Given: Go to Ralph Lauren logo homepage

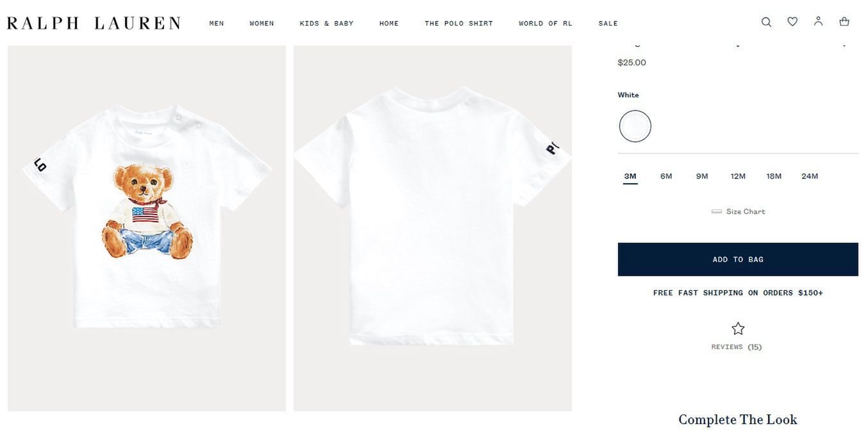Looking at the screenshot, I should point(94,23).
